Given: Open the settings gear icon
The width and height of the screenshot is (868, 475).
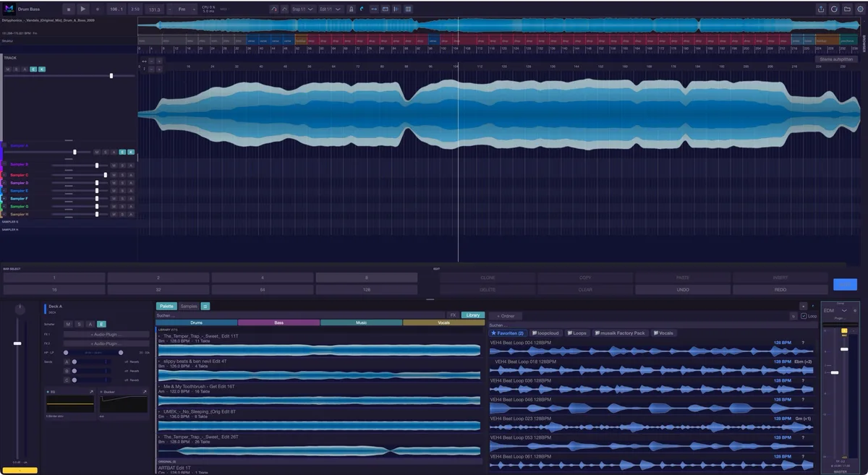Looking at the screenshot, I should pyautogui.click(x=861, y=9).
